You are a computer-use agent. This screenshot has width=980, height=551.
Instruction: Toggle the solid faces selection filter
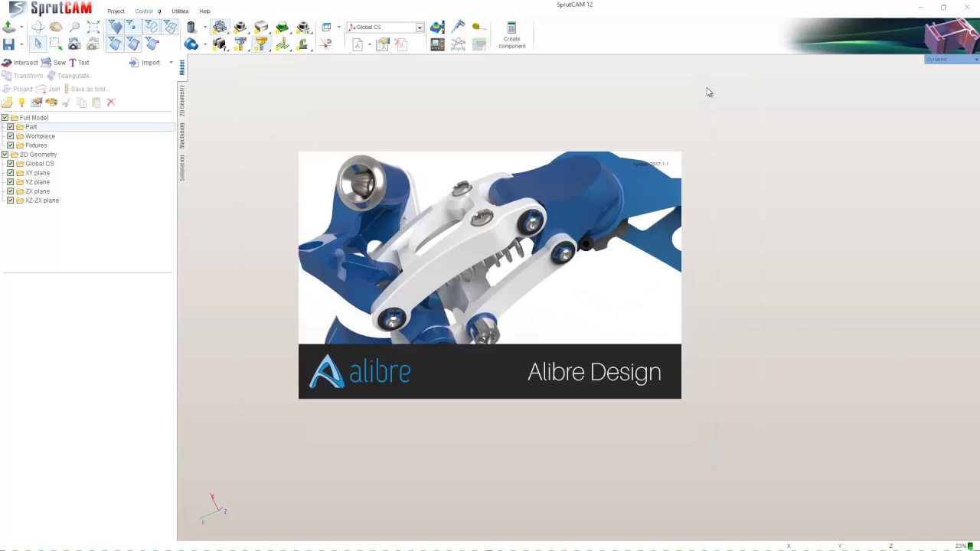[x=116, y=27]
